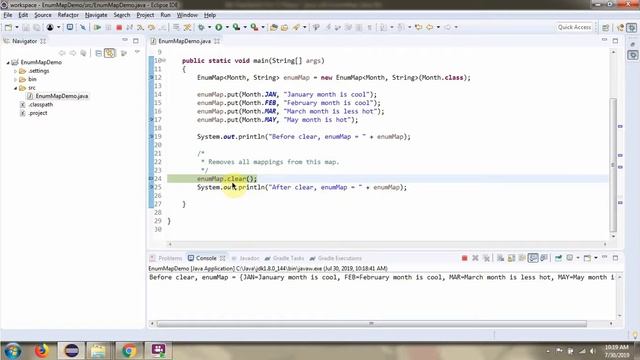Click the Pin Console icon
This screenshot has height=360, width=640.
pos(558,258)
